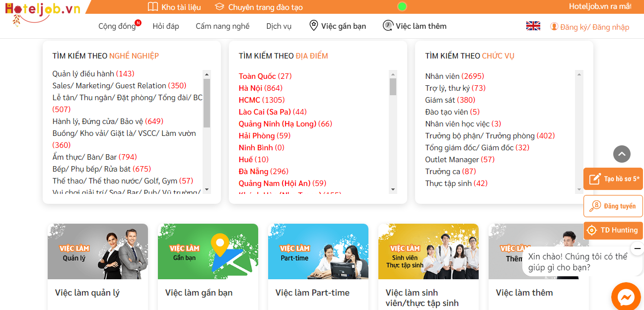Click the Tạo hồ sơ 5* button
This screenshot has height=310, width=644.
(x=613, y=179)
